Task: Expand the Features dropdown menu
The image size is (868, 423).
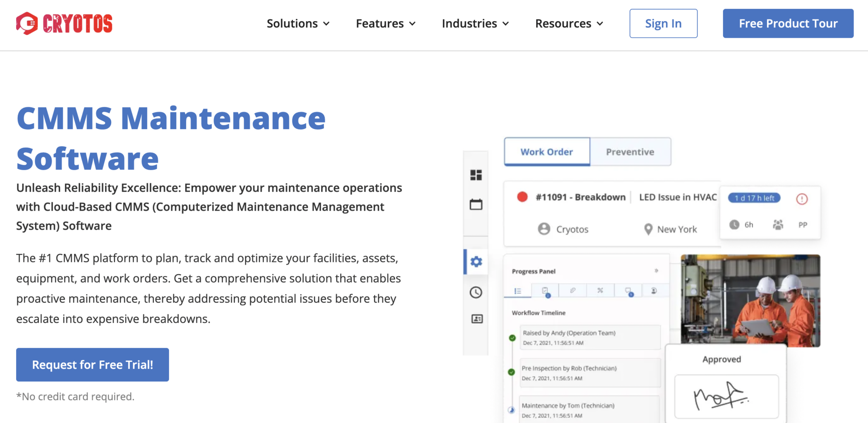Action: point(385,24)
